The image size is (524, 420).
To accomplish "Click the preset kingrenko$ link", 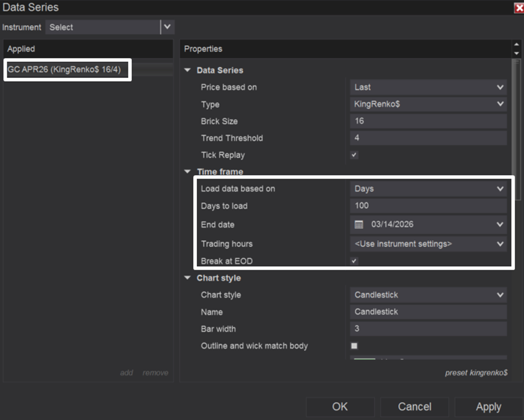I will tap(476, 373).
